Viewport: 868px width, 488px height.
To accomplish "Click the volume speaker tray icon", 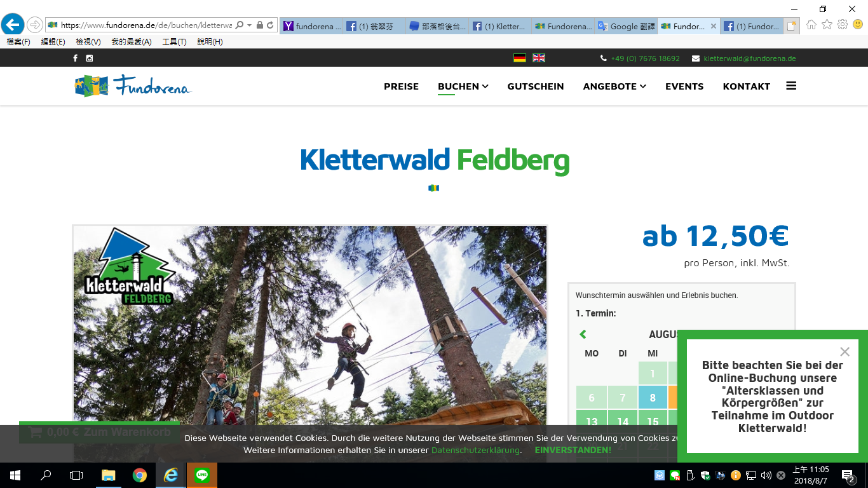I will point(766,475).
